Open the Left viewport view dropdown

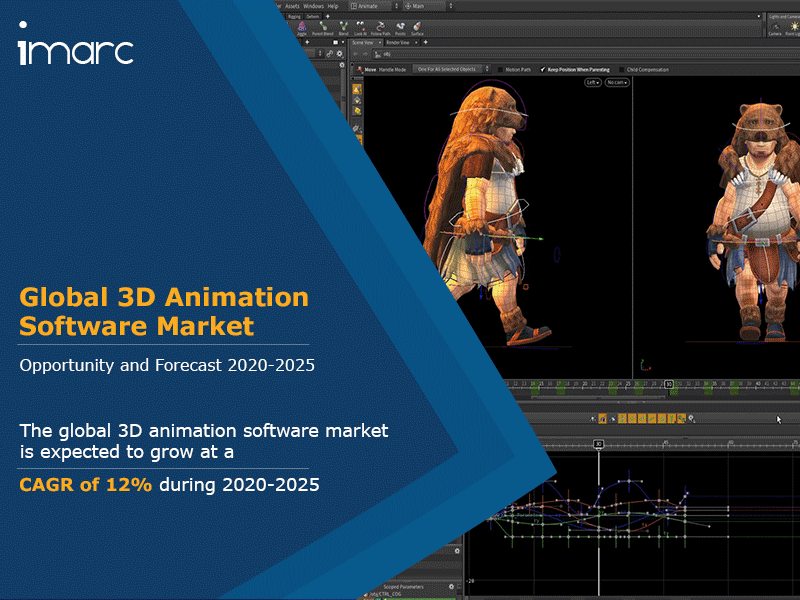pos(592,82)
